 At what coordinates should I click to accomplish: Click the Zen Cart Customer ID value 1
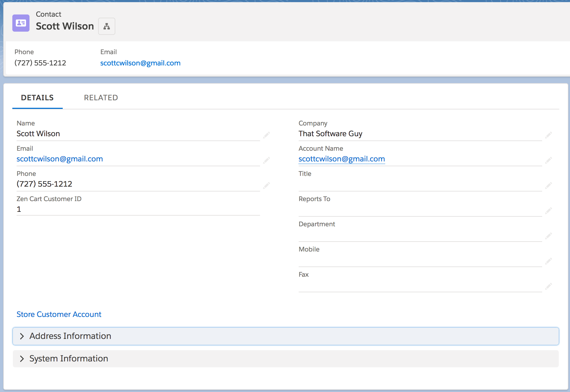click(19, 209)
